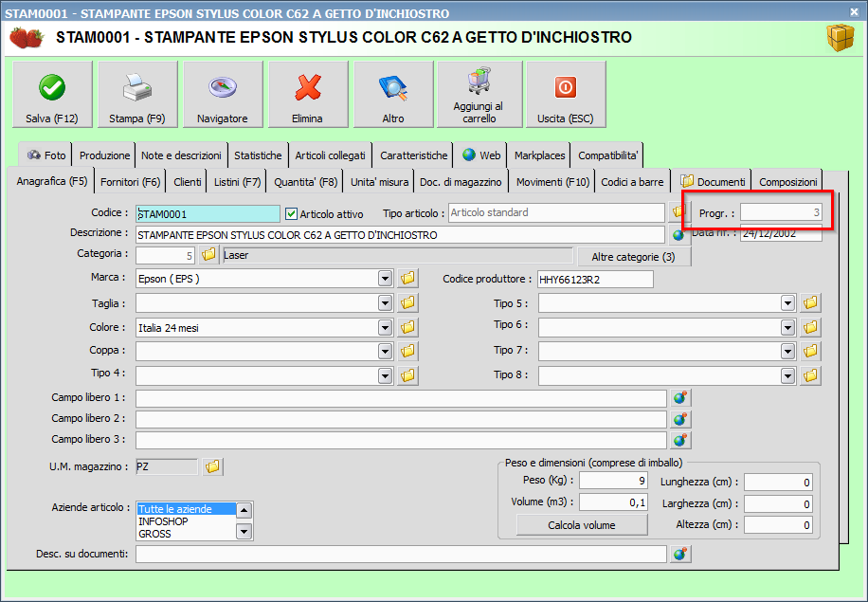The image size is (868, 602).
Task: Switch to the Foto tab
Action: [x=45, y=155]
